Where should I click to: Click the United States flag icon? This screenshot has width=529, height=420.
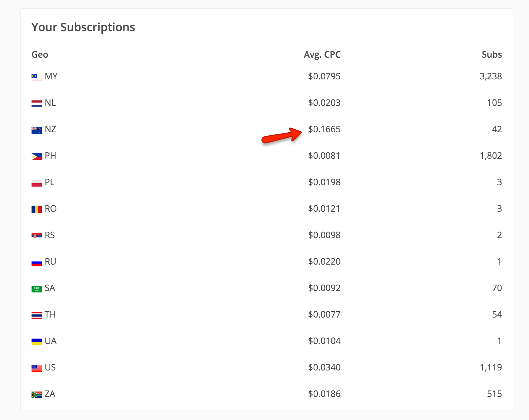(x=37, y=368)
